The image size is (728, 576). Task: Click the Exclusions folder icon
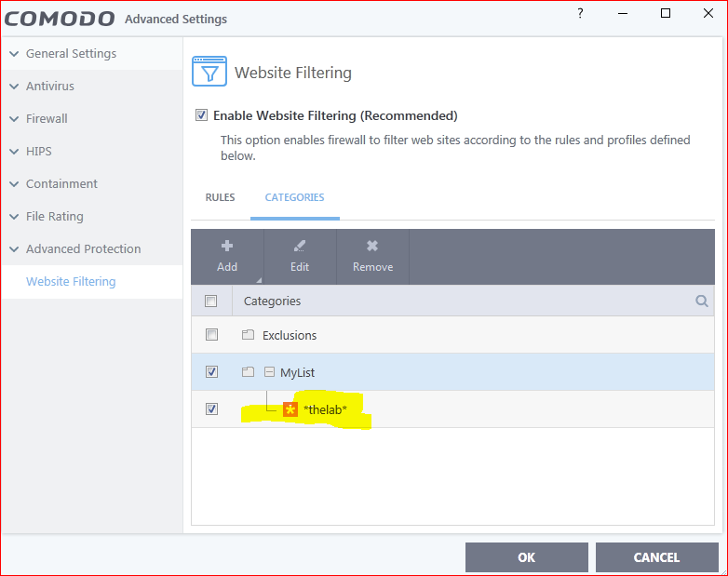pyautogui.click(x=248, y=335)
